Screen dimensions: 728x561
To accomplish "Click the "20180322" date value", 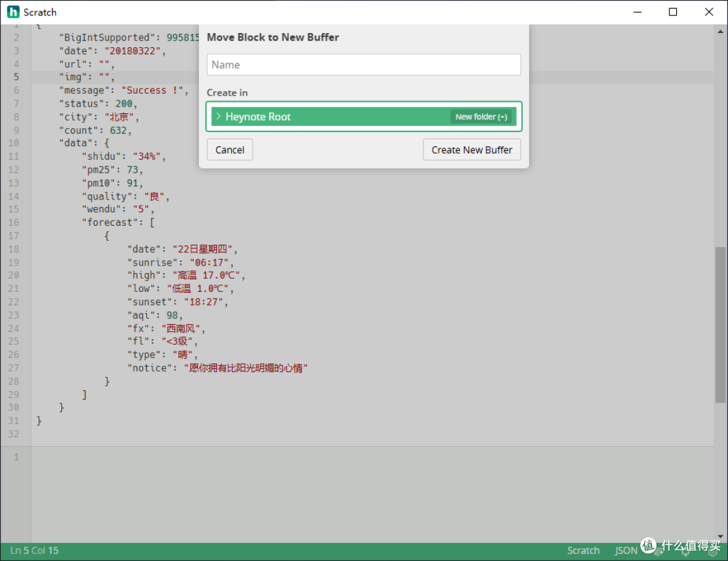I will coord(132,51).
